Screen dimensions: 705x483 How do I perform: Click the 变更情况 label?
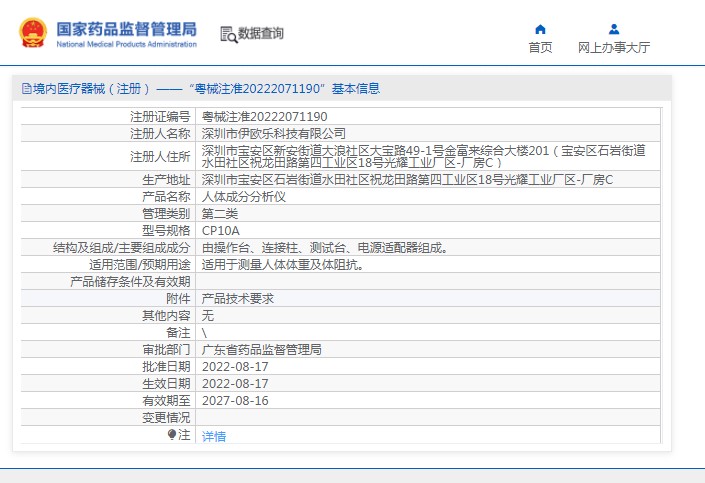pos(166,418)
